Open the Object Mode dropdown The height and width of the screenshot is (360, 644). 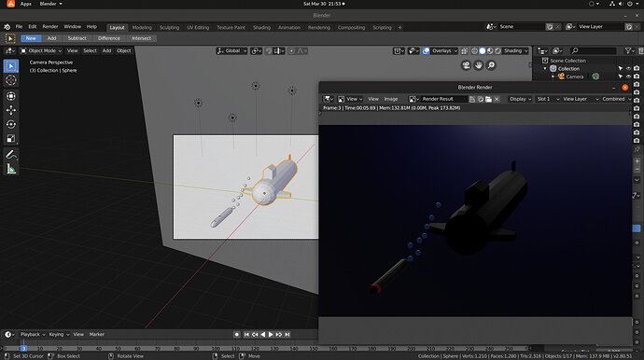click(41, 51)
